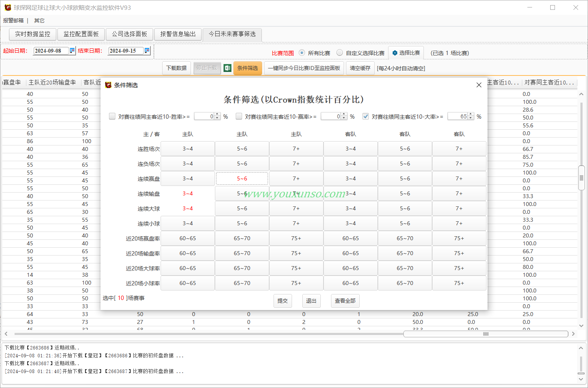
Task: Select the 自定义选择比赛 radio button
Action: coord(340,53)
